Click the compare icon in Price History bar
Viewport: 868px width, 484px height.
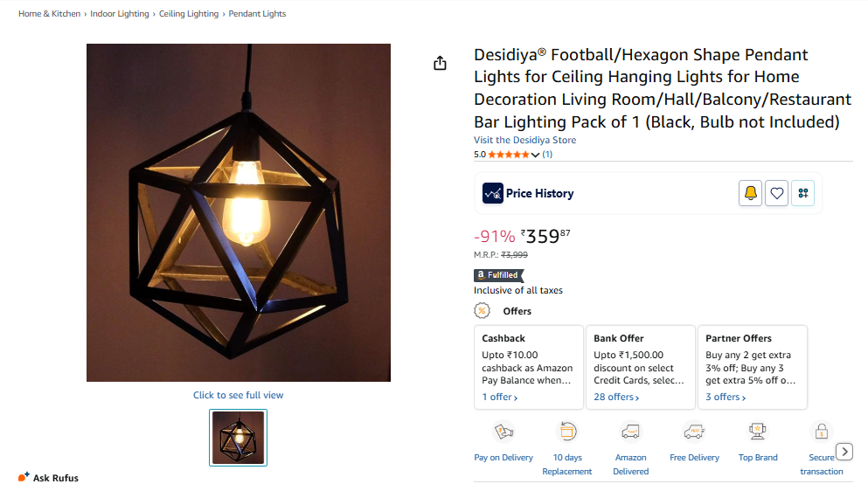point(802,193)
